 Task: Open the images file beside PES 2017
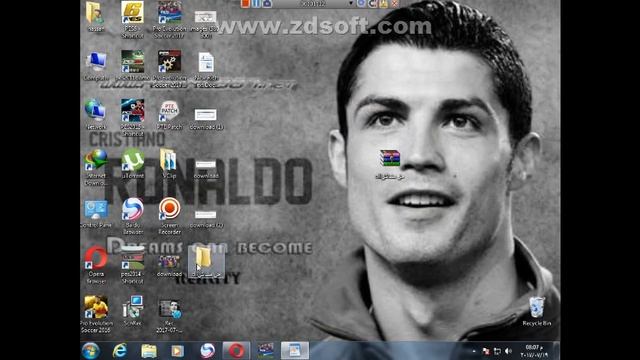206,24
